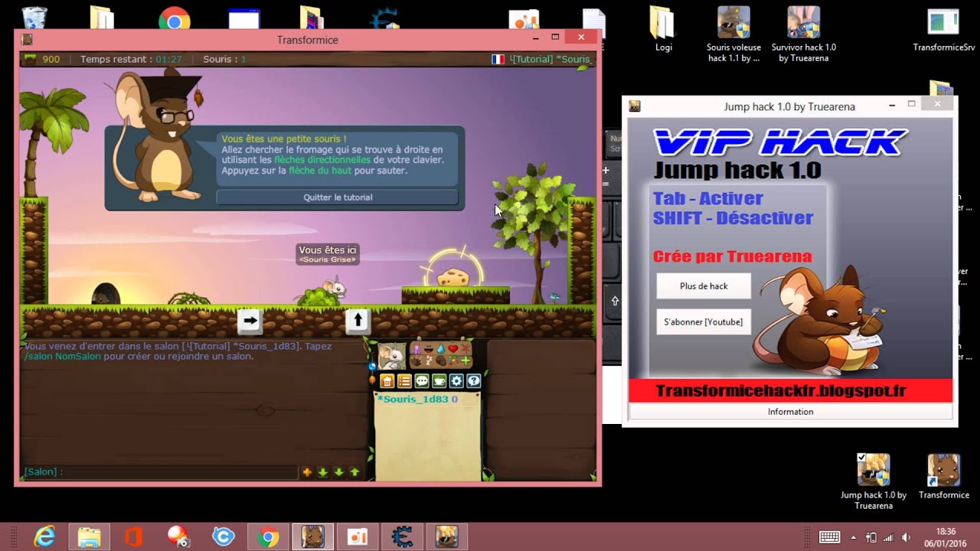Switch to Jump hack taskbar button
This screenshot has width=980, height=551.
(447, 537)
